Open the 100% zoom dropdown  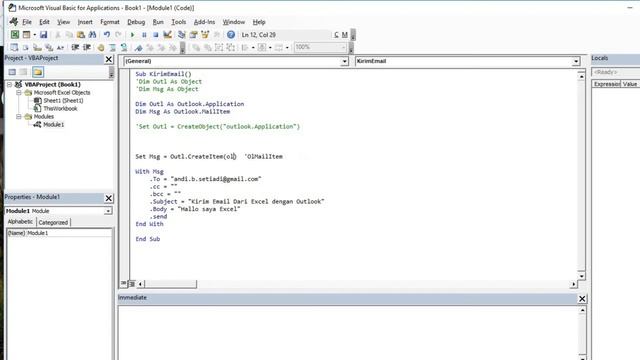pyautogui.click(x=344, y=47)
